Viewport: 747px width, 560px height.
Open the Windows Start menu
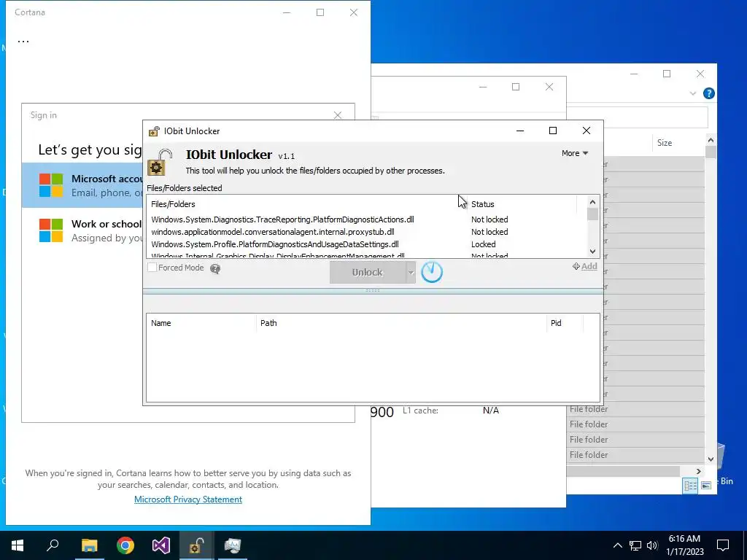coord(18,545)
